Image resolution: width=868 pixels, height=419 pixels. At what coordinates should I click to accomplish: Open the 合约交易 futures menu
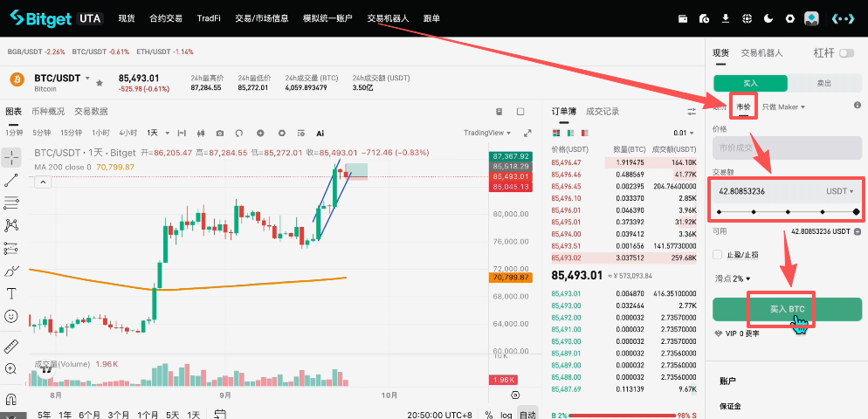(x=166, y=18)
